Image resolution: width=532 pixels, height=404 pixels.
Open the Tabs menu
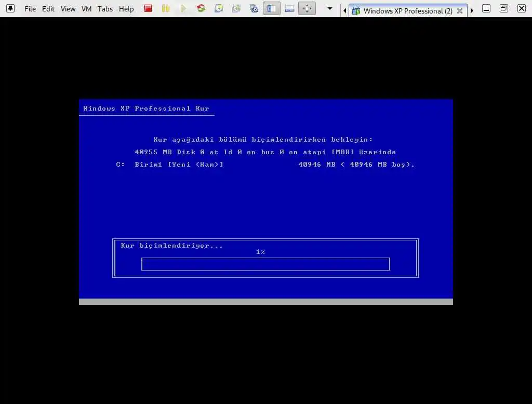point(105,9)
